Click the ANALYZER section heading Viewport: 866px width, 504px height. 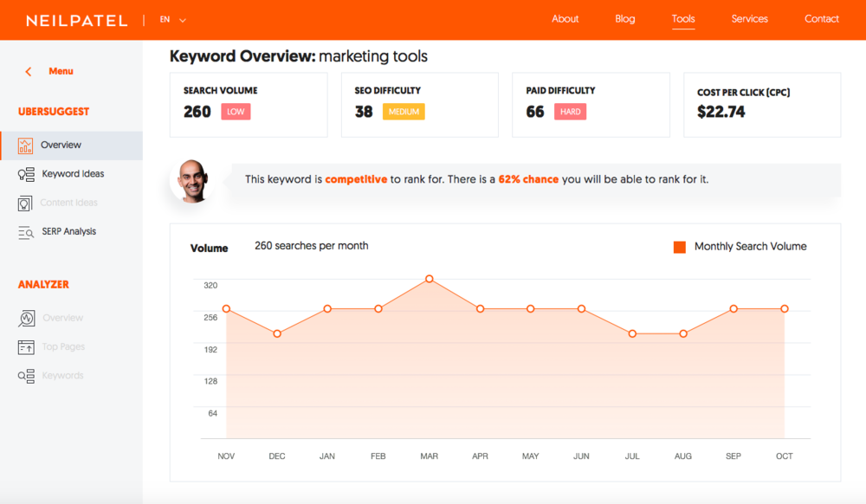point(43,285)
